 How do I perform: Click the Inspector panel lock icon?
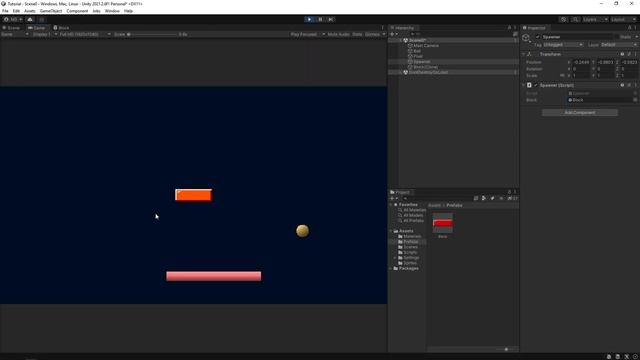click(x=629, y=28)
